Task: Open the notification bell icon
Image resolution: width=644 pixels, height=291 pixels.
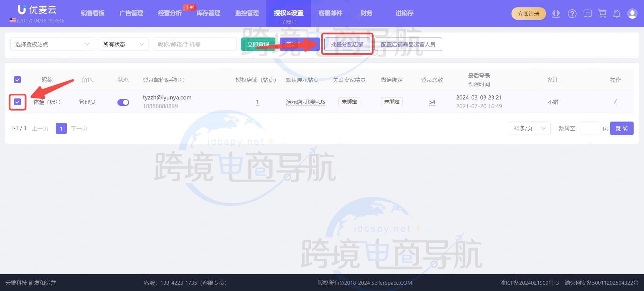Action: point(616,14)
